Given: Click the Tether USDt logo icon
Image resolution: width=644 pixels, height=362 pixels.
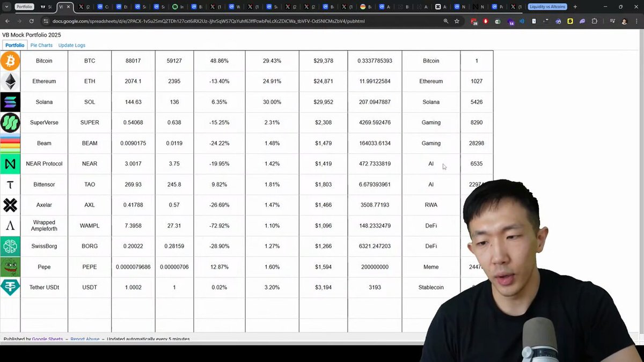Looking at the screenshot, I should pos(10,287).
